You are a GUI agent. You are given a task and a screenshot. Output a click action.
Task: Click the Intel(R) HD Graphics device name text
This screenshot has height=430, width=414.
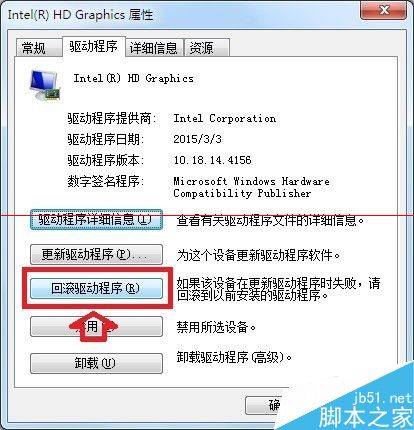(x=133, y=79)
